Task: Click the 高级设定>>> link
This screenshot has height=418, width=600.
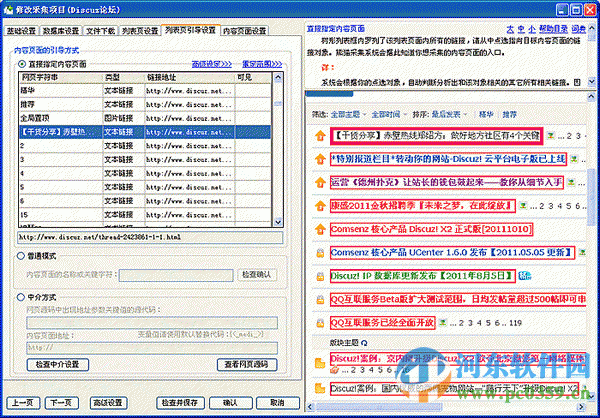Action: click(x=212, y=64)
